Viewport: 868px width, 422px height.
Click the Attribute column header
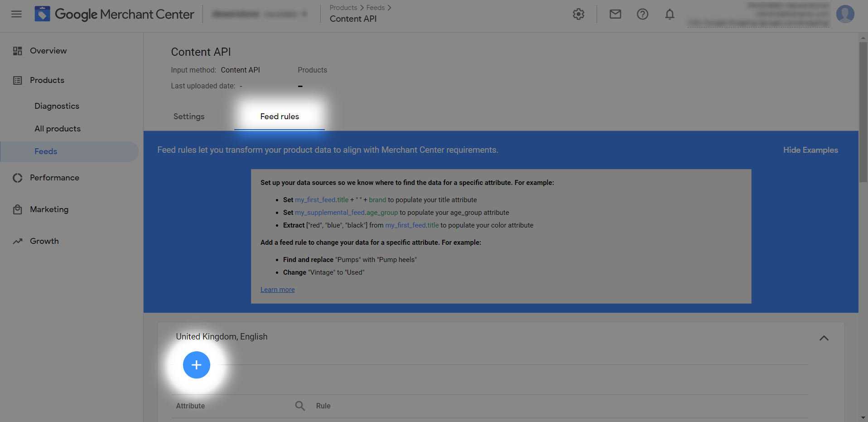190,406
